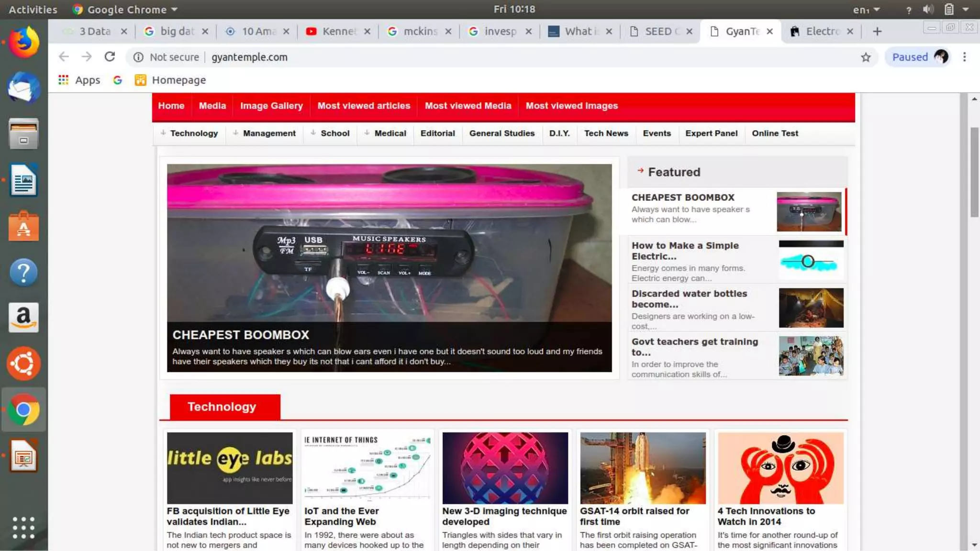Click the system volume icon
The image size is (980, 551).
coord(928,10)
